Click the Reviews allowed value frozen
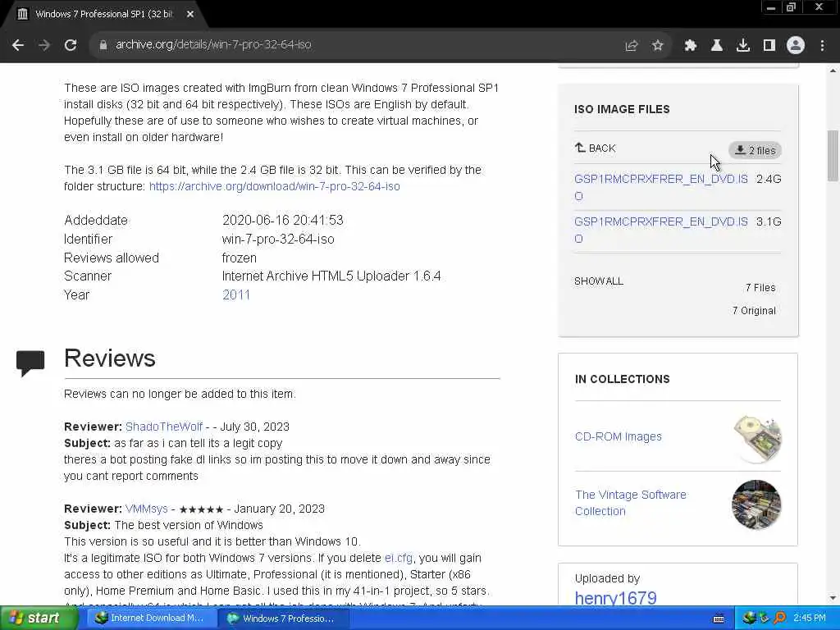840x630 pixels. point(239,258)
